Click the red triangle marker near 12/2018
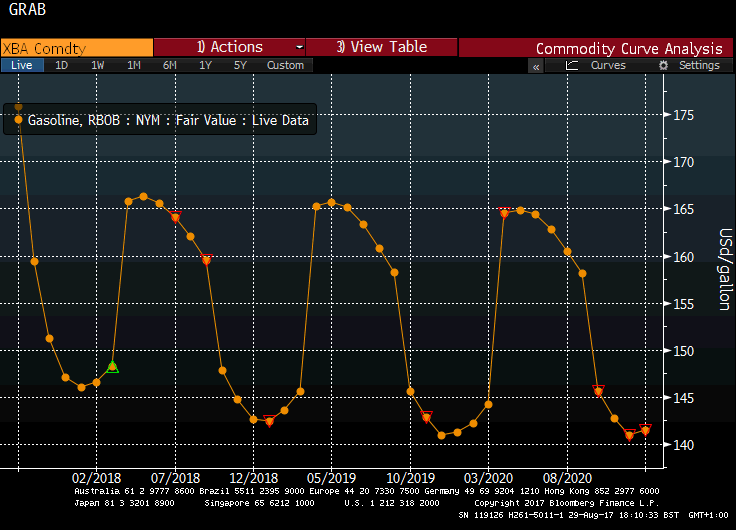The image size is (736, 530). pyautogui.click(x=269, y=421)
